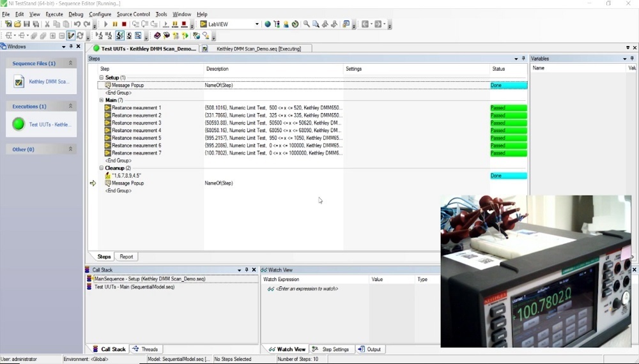Open the Tools menu
Viewport: 639px width, 364px height.
(x=162, y=14)
